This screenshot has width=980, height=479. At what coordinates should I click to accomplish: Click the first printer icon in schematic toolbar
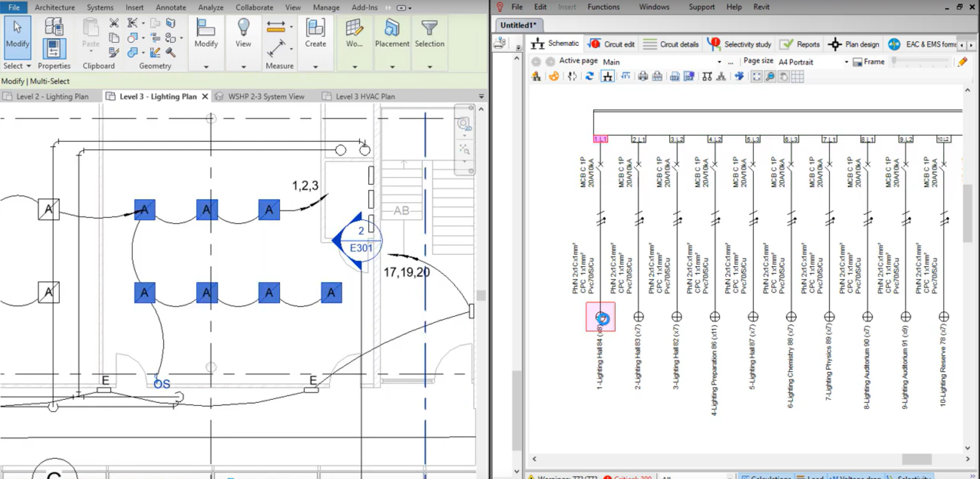click(643, 77)
